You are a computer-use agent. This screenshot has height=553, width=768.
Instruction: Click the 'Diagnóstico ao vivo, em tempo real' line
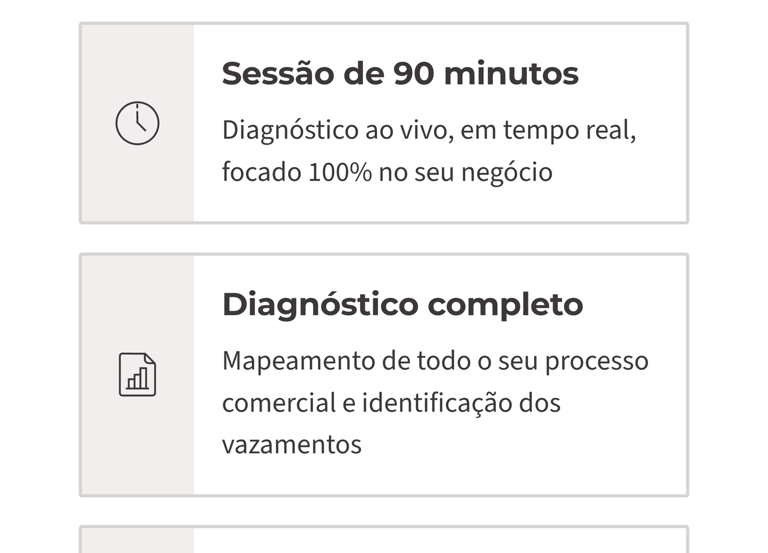coord(429,131)
